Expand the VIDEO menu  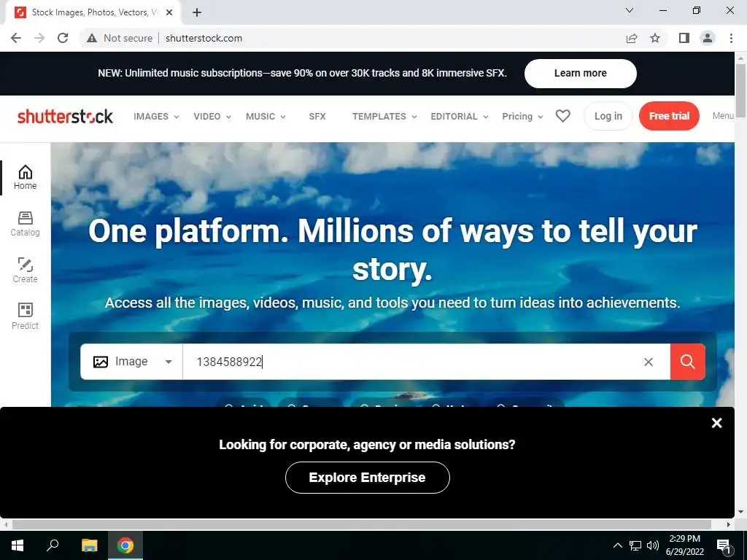(212, 116)
